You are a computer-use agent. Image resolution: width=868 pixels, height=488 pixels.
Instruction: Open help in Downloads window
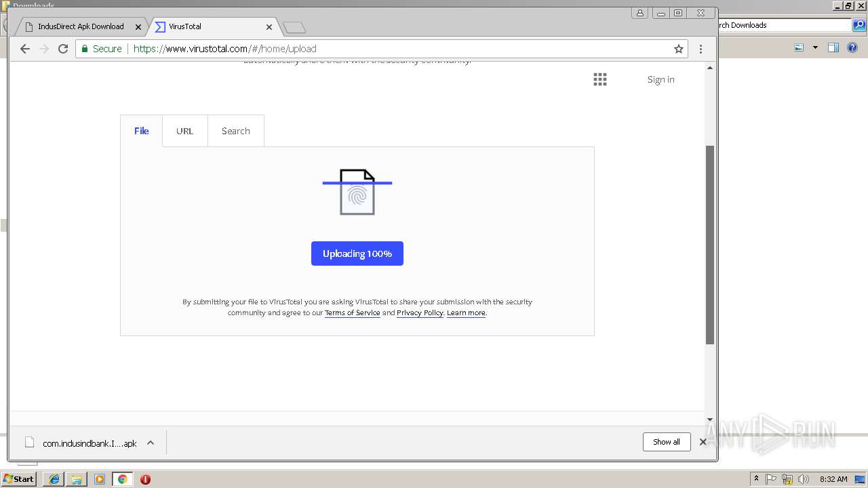pyautogui.click(x=852, y=47)
